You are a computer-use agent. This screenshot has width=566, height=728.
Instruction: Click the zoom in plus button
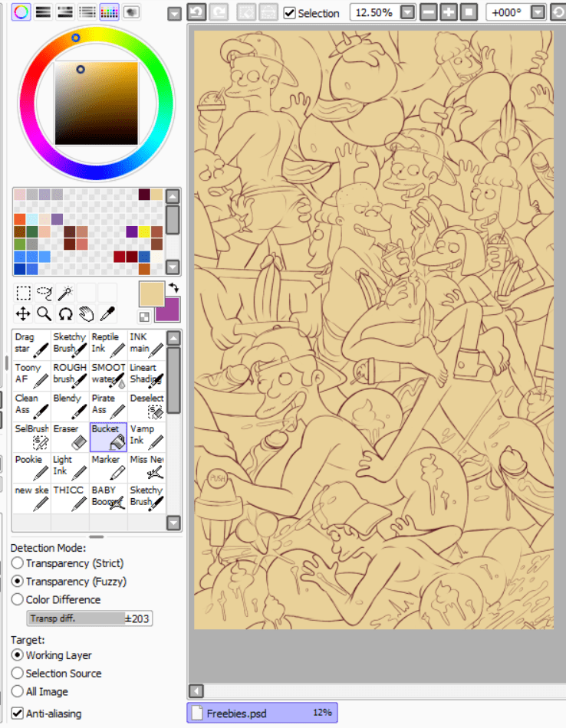pos(449,12)
